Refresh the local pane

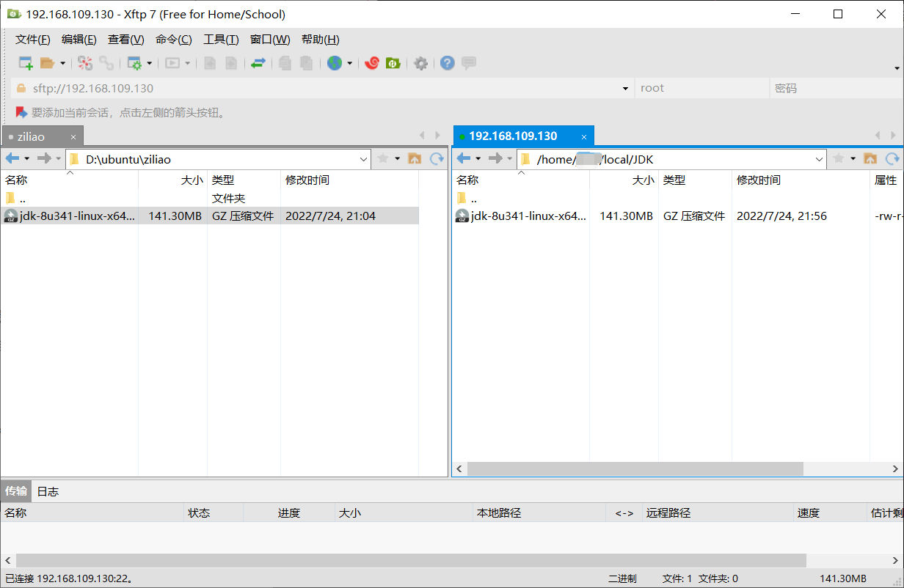pos(437,158)
